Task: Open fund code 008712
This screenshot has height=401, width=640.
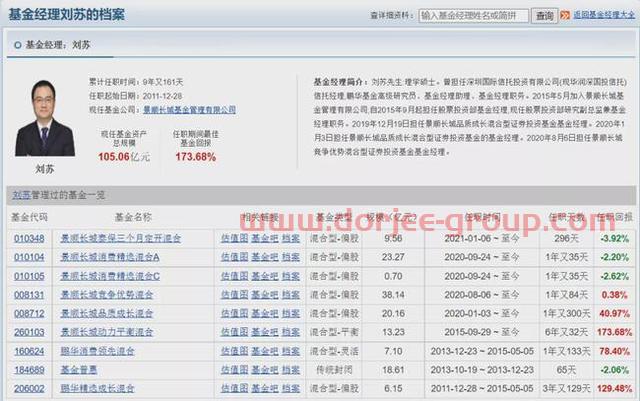Action: pyautogui.click(x=29, y=314)
